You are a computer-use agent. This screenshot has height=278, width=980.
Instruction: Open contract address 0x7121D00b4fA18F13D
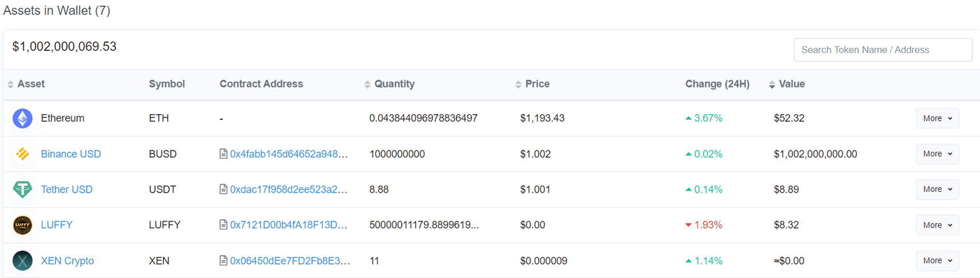click(x=289, y=225)
